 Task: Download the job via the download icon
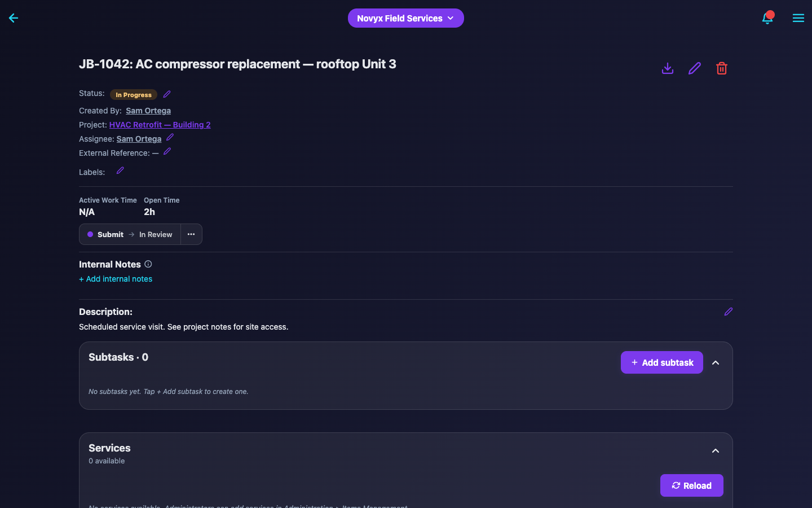coord(668,68)
